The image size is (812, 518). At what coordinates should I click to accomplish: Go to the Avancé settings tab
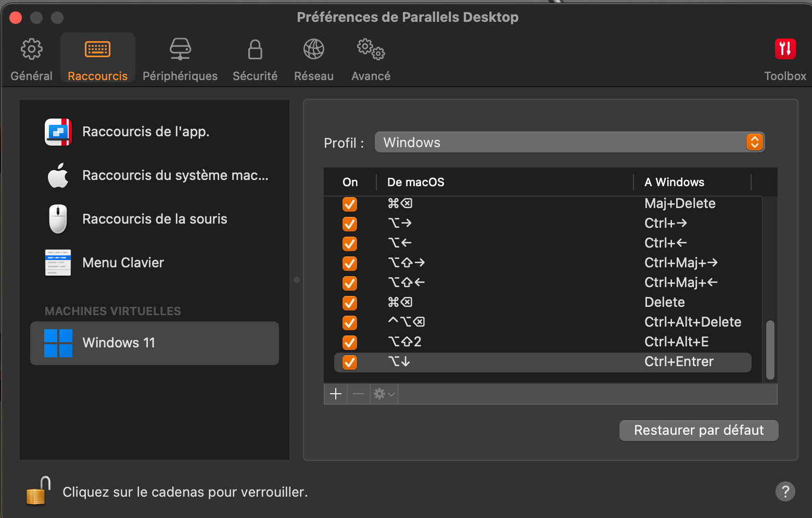[x=371, y=58]
